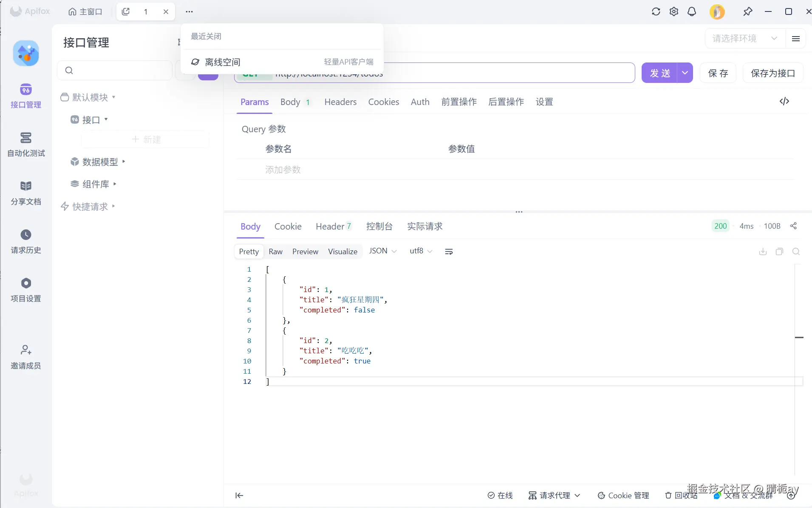The height and width of the screenshot is (508, 812).
Task: Click the refresh icon in title bar
Action: tap(656, 11)
